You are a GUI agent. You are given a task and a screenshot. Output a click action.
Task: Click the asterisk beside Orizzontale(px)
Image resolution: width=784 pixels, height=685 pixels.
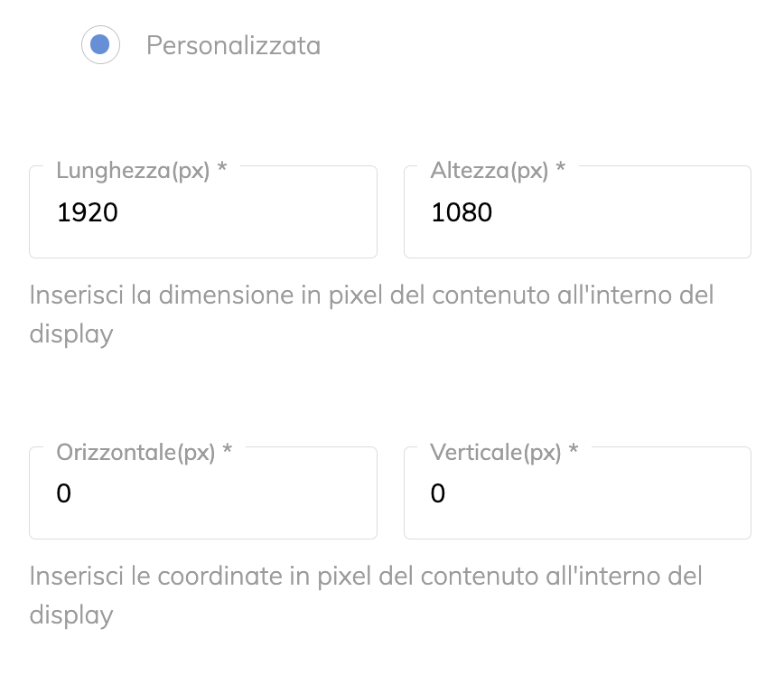click(227, 448)
